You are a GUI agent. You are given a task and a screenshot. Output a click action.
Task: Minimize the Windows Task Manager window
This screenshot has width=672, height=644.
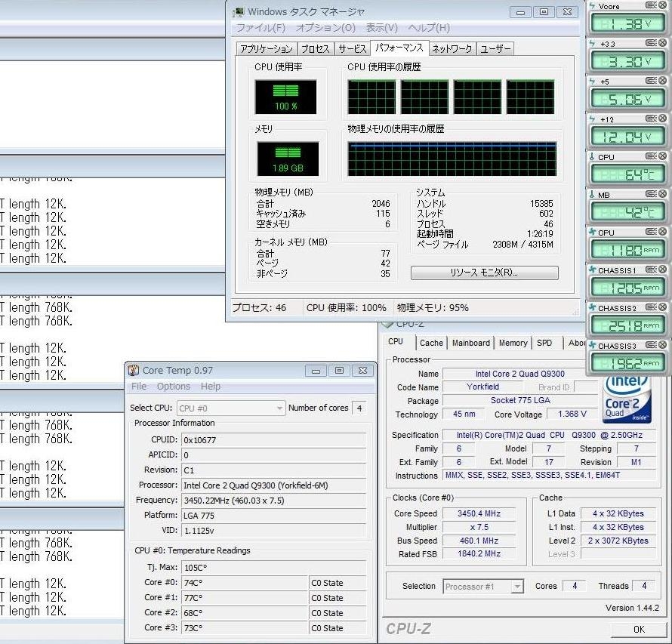tap(520, 12)
